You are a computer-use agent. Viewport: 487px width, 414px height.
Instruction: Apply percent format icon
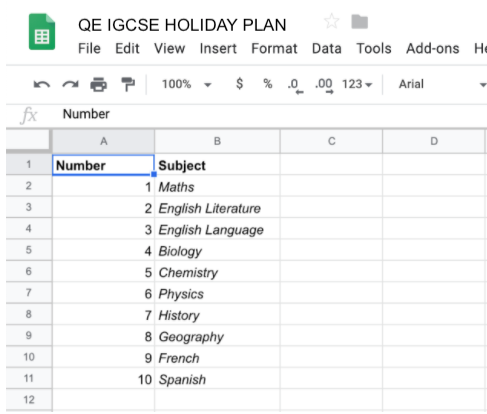(x=268, y=84)
